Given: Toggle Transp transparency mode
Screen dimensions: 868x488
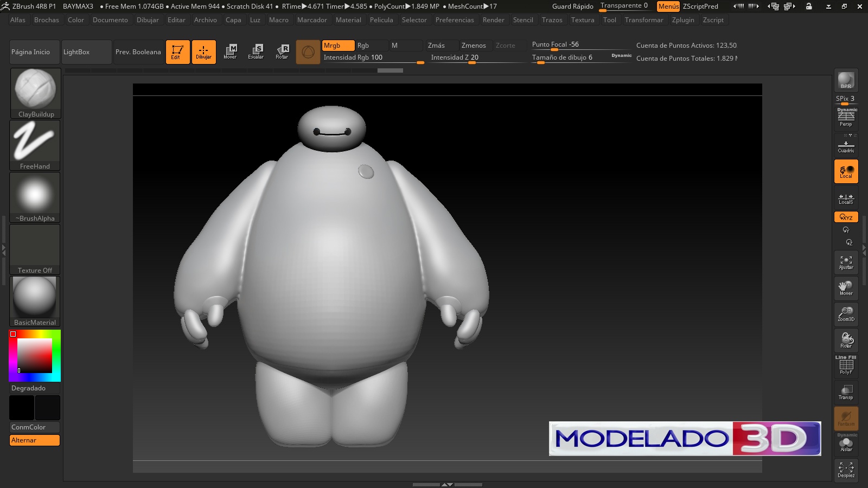Looking at the screenshot, I should coord(846,393).
